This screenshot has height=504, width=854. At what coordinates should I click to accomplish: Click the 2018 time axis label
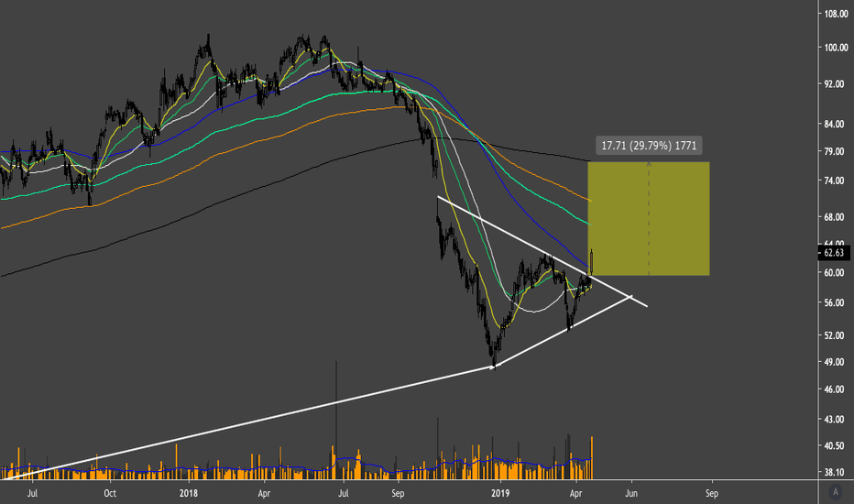click(189, 494)
